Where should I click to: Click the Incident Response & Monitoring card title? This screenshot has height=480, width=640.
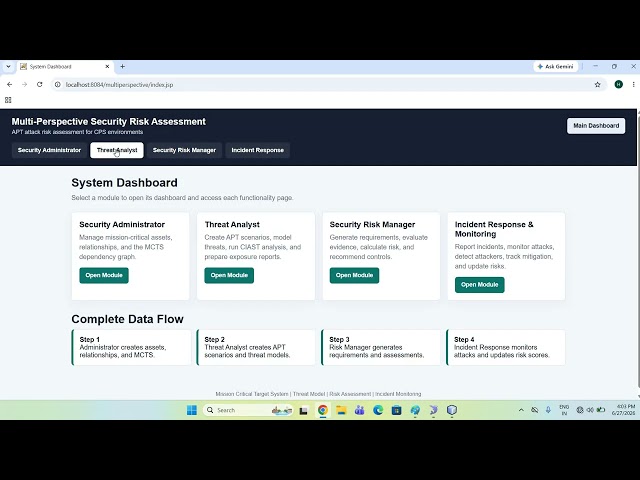coord(494,229)
